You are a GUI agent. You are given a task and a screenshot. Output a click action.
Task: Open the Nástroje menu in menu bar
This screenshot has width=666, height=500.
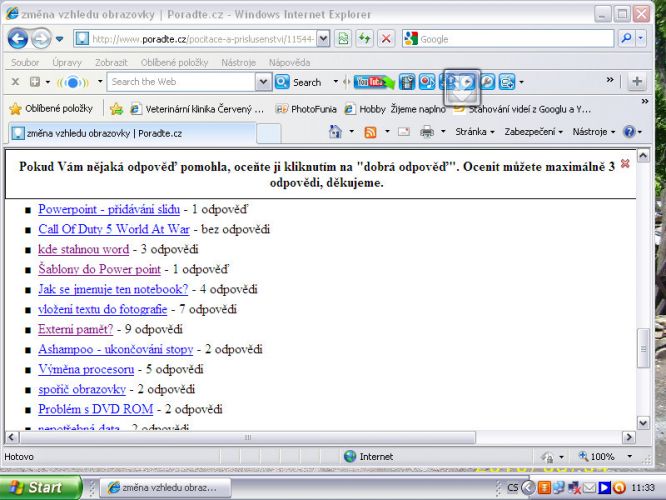click(238, 62)
